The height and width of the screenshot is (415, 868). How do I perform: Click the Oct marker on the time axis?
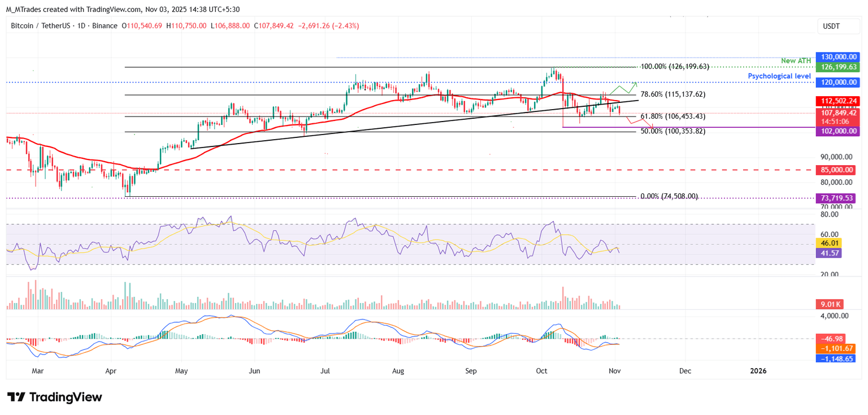coord(542,371)
